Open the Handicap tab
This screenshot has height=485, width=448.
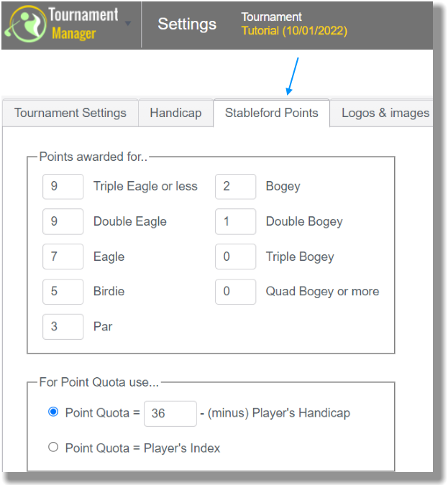click(175, 113)
